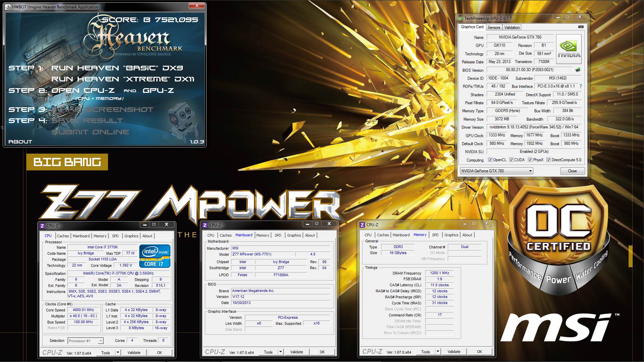Close the HWBOT Heaven Benchmark window

point(197,5)
